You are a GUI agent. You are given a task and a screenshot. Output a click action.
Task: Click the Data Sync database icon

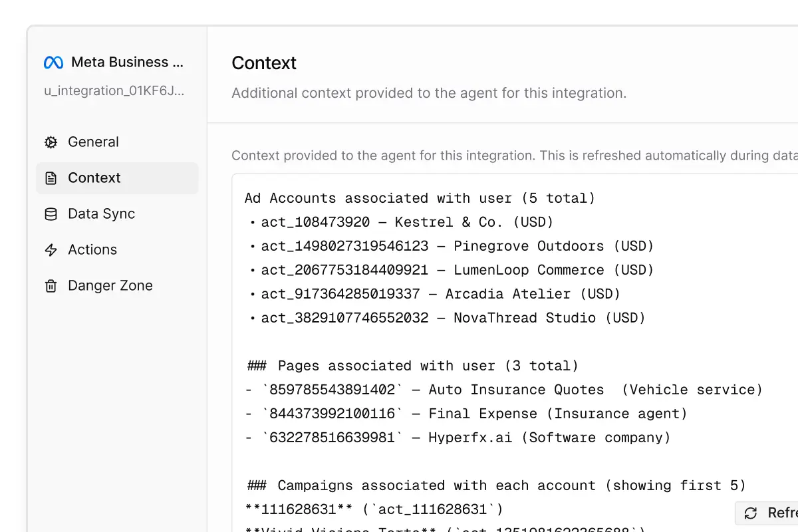pyautogui.click(x=51, y=213)
